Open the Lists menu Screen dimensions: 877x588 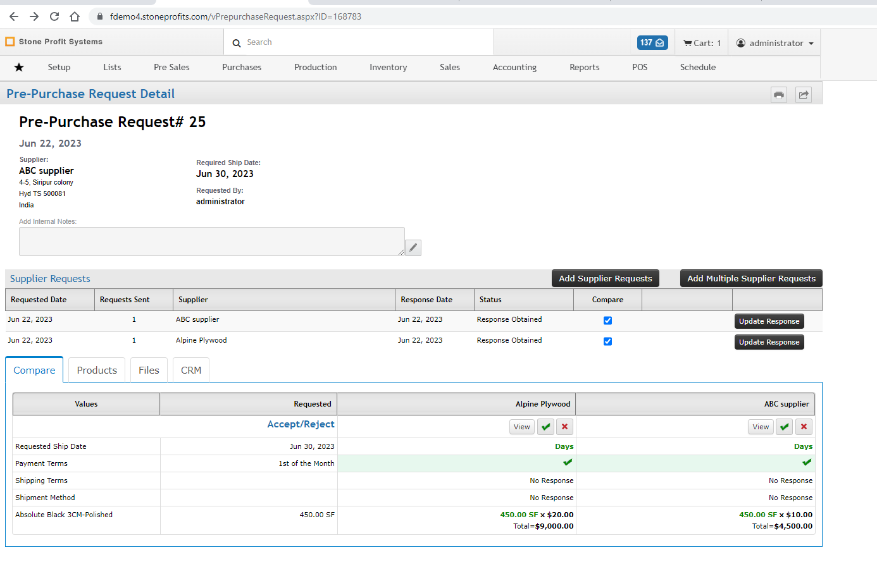tap(112, 67)
